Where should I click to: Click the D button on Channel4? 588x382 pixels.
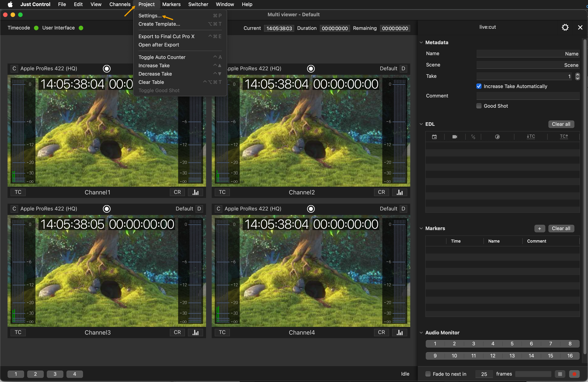click(403, 209)
